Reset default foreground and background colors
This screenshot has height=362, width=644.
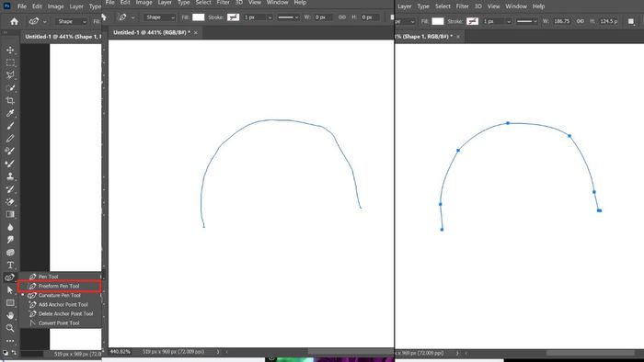coord(6,352)
